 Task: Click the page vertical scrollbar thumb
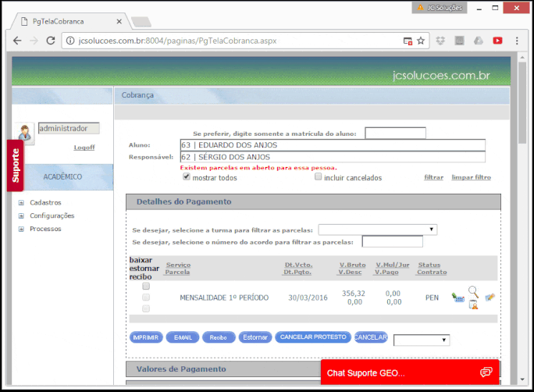pos(522,102)
